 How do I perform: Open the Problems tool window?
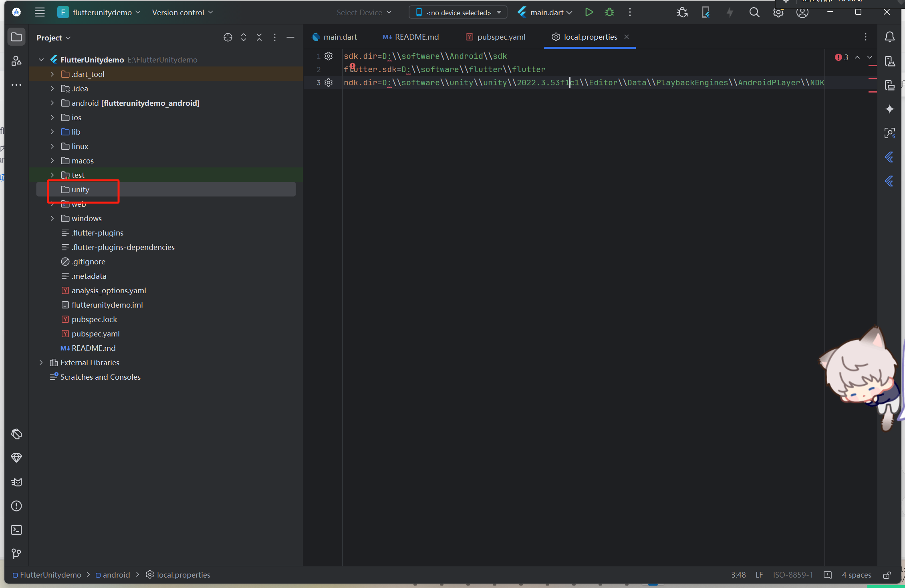[16, 506]
